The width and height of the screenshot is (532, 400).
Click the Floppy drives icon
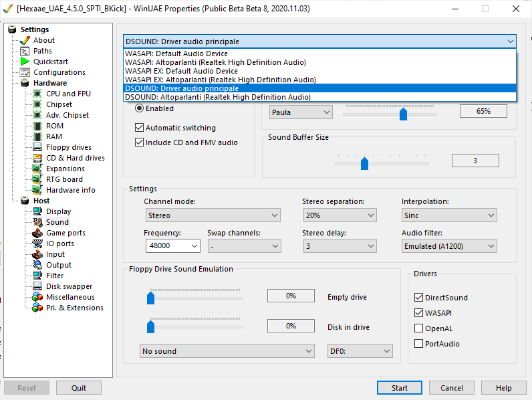tap(37, 147)
